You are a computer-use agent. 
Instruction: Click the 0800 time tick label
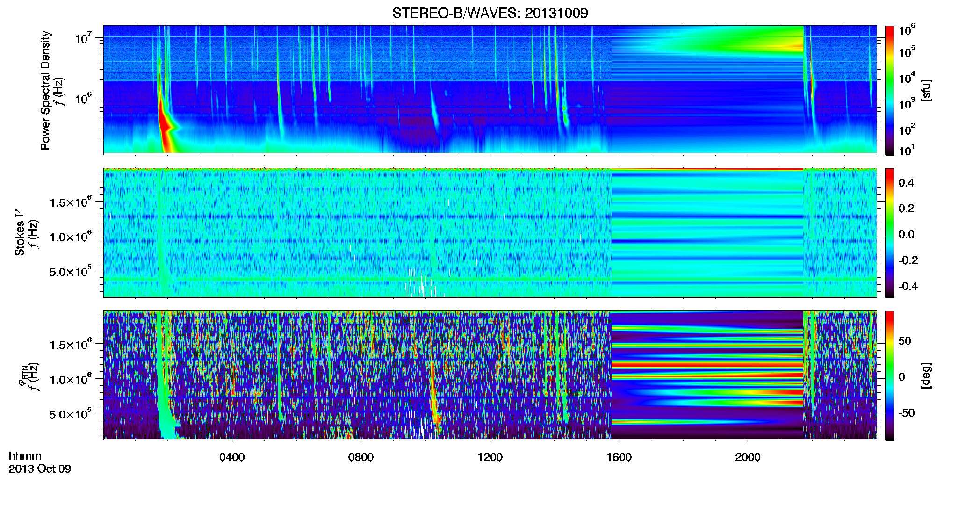361,457
